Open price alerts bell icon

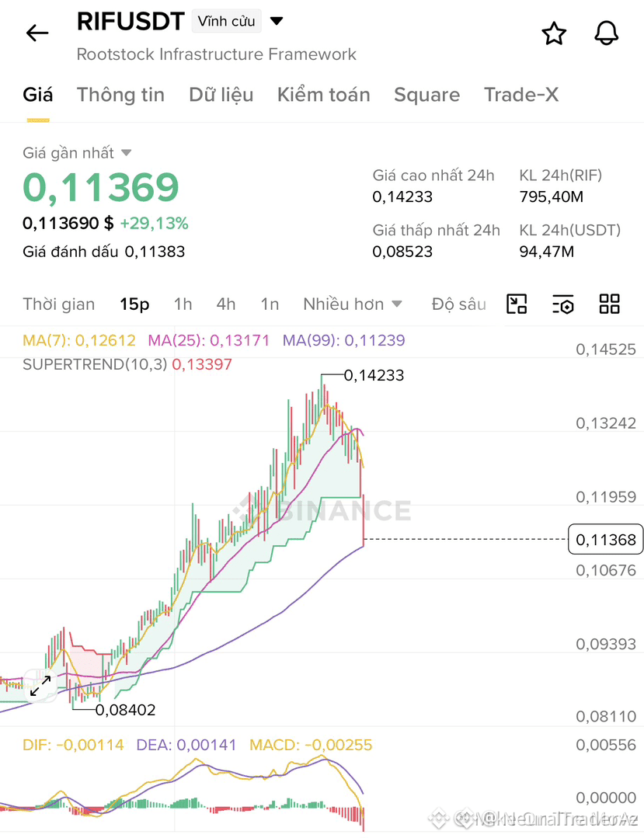[x=606, y=33]
